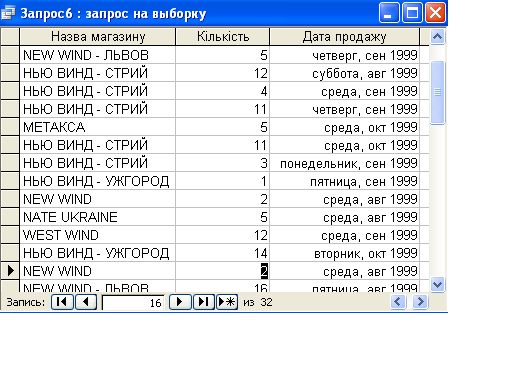Click НЬЮ ВИНД - СТРИЙ in the понедельник row
Viewport: 512px width, 384px height.
point(98,163)
